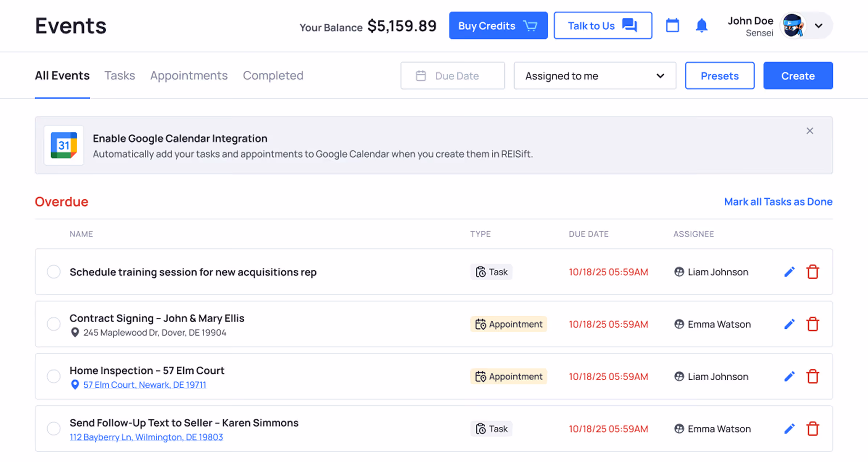Expand the John Doe profile menu

tap(818, 26)
